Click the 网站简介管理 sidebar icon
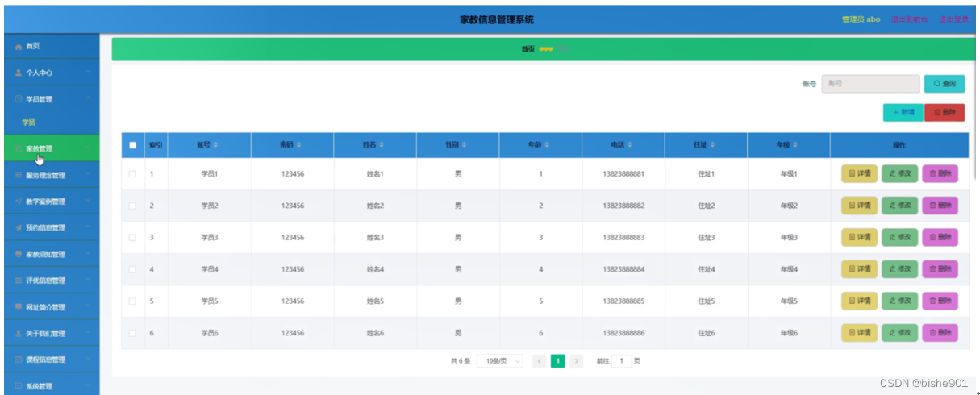This screenshot has height=395, width=980. (x=19, y=307)
